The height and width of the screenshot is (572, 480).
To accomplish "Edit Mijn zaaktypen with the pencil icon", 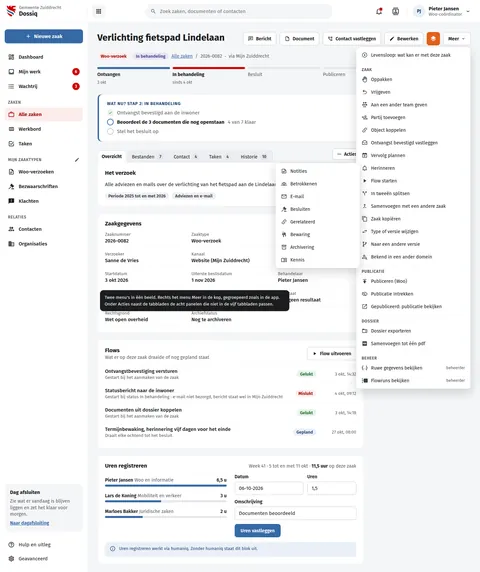I will point(77,159).
